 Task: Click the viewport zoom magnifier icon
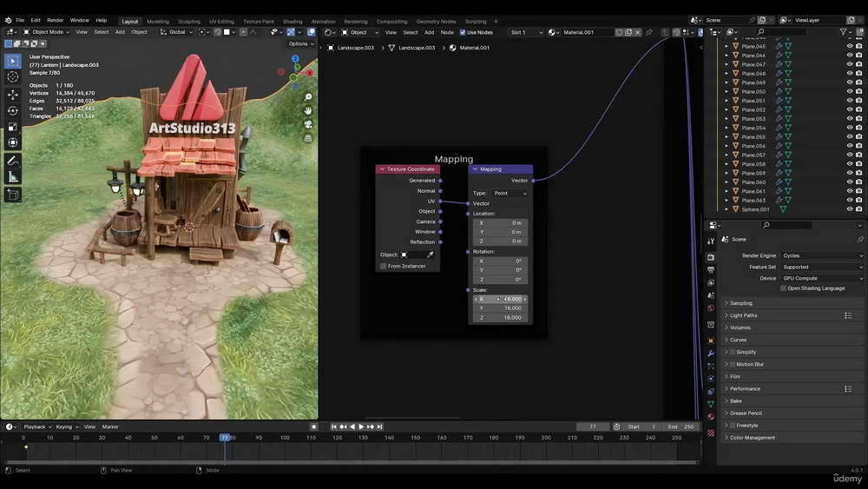tap(308, 97)
